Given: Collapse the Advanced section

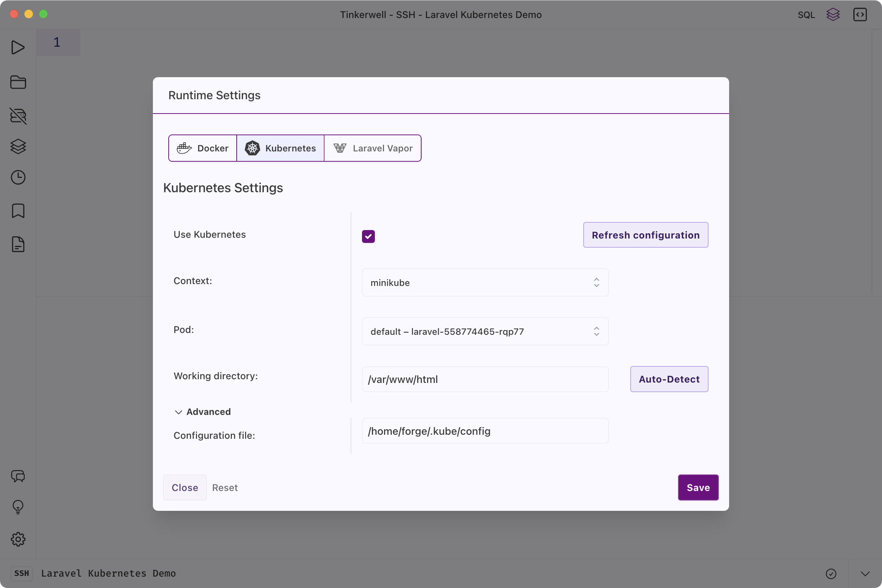Looking at the screenshot, I should pos(202,412).
